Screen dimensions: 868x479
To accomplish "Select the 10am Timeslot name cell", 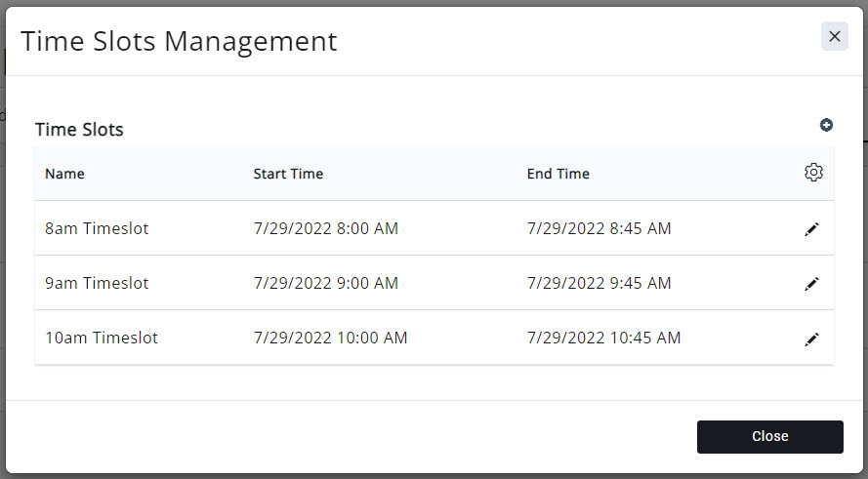I will pos(102,338).
